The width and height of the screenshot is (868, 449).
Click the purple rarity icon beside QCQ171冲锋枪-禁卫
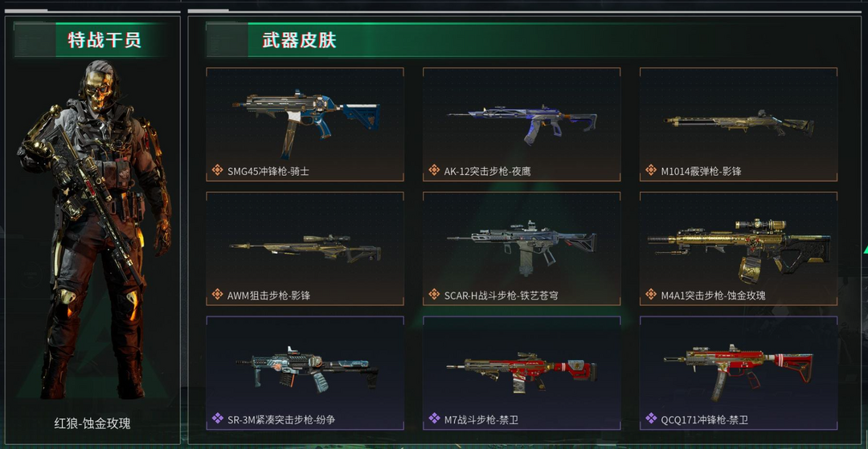(652, 419)
